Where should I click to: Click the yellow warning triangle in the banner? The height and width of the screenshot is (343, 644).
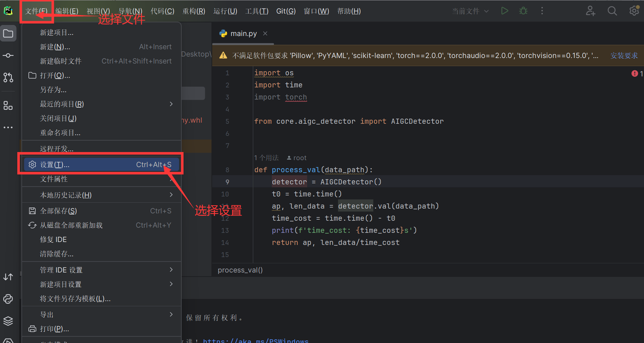coord(223,55)
